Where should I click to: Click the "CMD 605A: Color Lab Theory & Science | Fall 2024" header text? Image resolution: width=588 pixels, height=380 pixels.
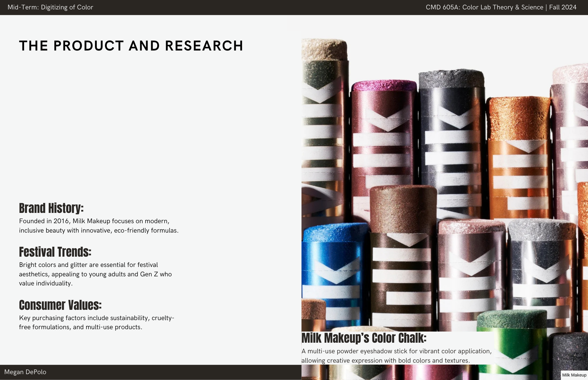[501, 7]
